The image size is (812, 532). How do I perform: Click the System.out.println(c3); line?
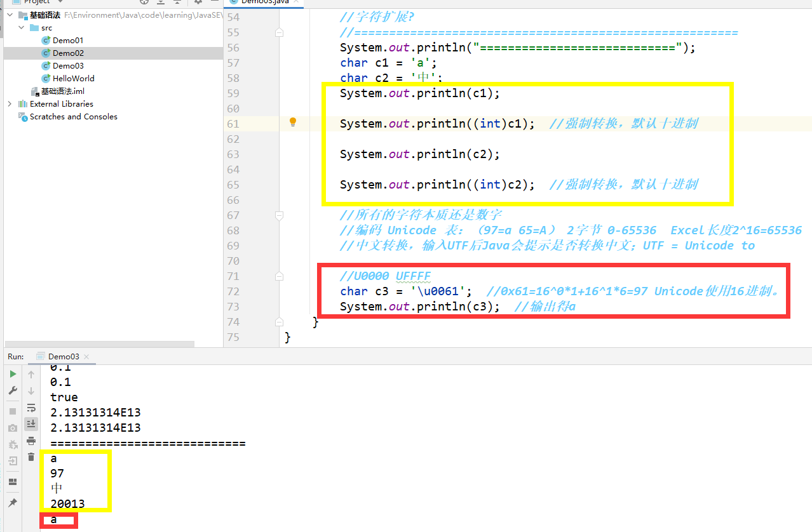point(420,307)
